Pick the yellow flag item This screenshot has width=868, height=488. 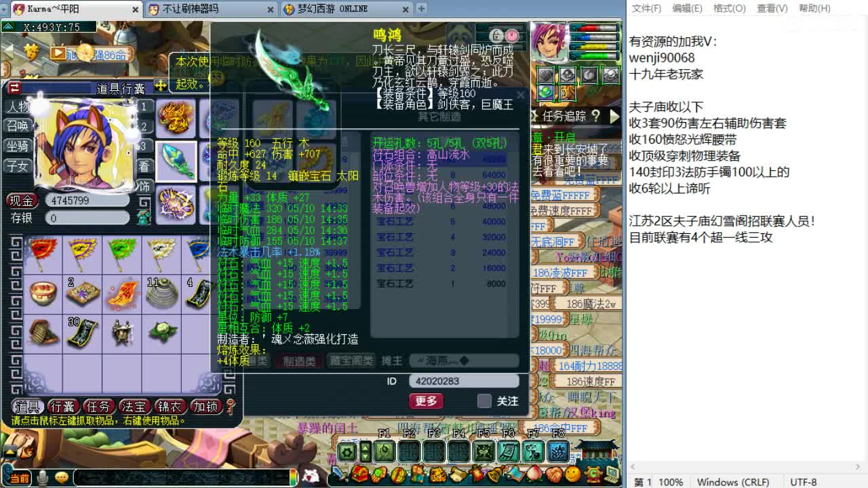(82, 253)
